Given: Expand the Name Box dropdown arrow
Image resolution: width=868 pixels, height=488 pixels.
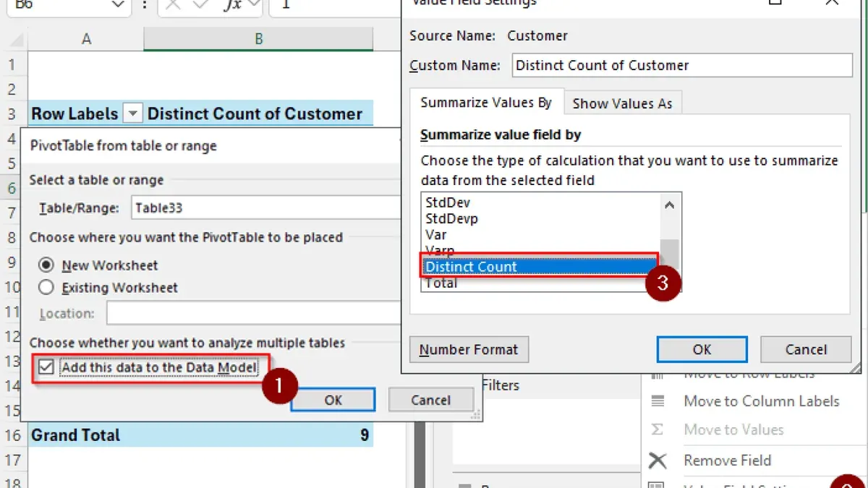Looking at the screenshot, I should point(118,4).
